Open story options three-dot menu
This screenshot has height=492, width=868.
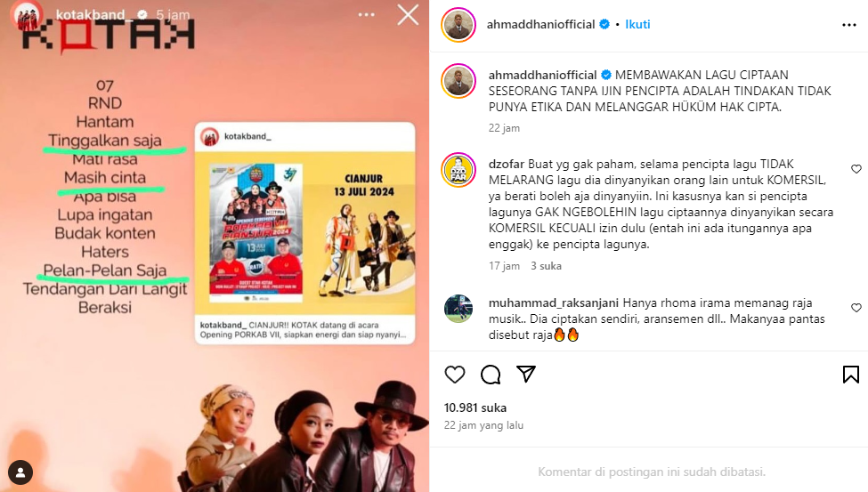pyautogui.click(x=367, y=15)
